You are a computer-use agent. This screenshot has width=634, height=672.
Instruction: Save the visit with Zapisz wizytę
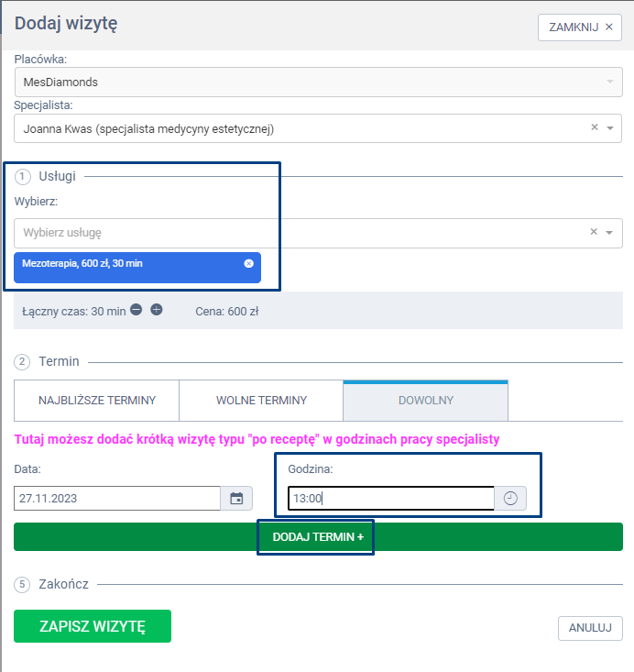point(93,626)
